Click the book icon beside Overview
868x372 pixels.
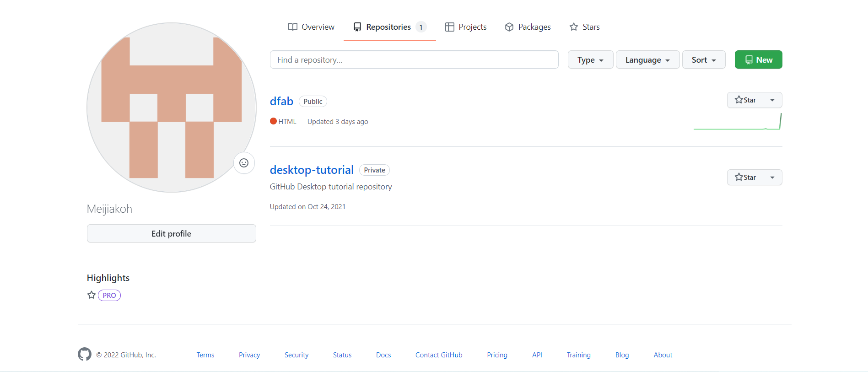(x=293, y=27)
